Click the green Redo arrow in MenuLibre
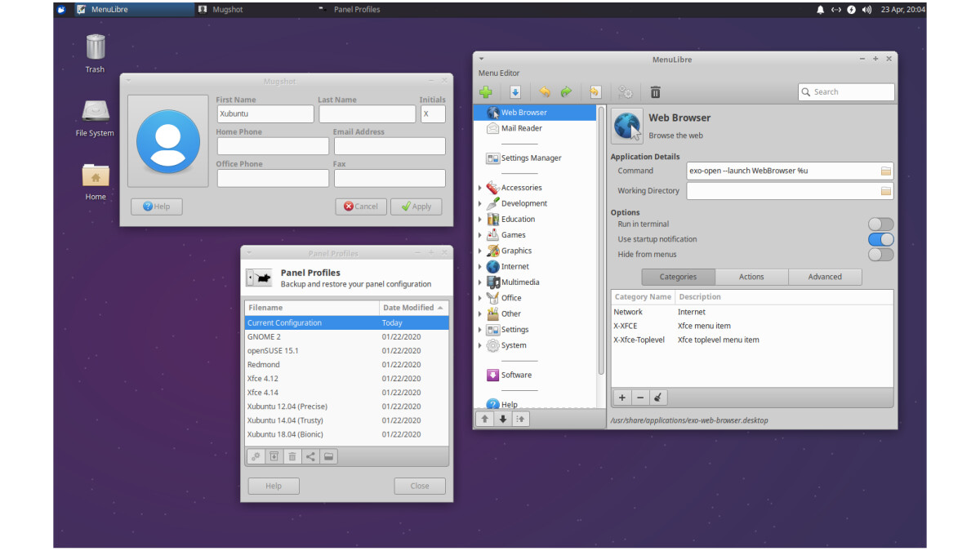980x551 pixels. tap(566, 92)
